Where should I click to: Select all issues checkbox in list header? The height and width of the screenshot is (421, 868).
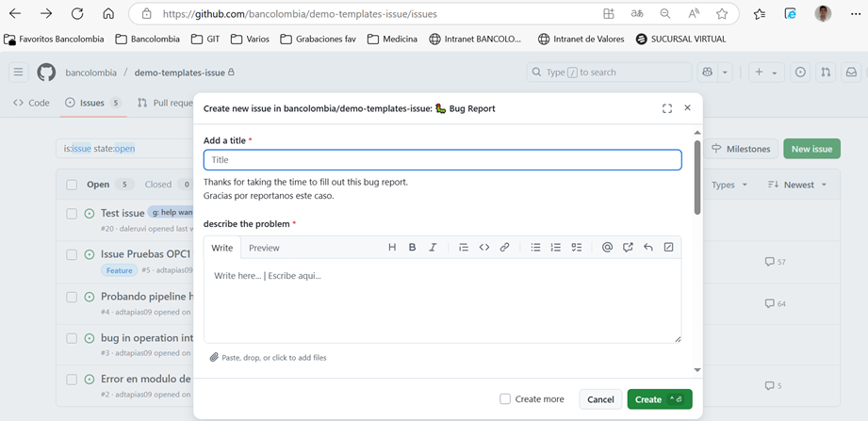tap(72, 185)
